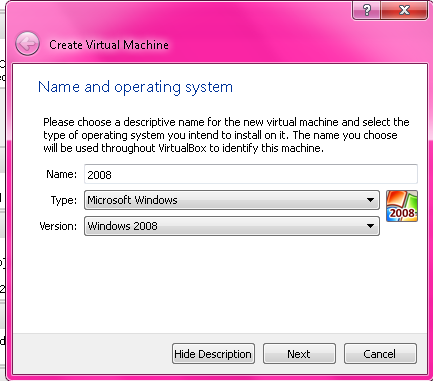The image size is (433, 381).
Task: Click the 'Name and operating system' heading
Action: point(135,87)
